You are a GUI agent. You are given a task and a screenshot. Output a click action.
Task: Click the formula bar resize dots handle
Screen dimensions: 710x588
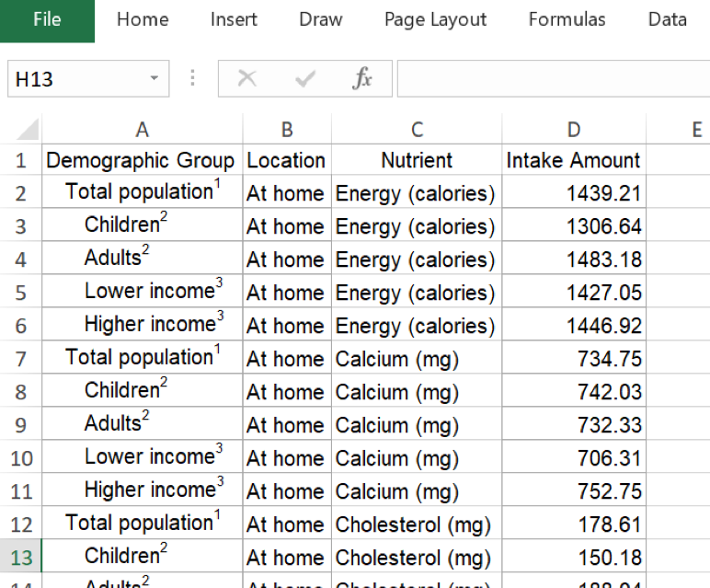192,79
